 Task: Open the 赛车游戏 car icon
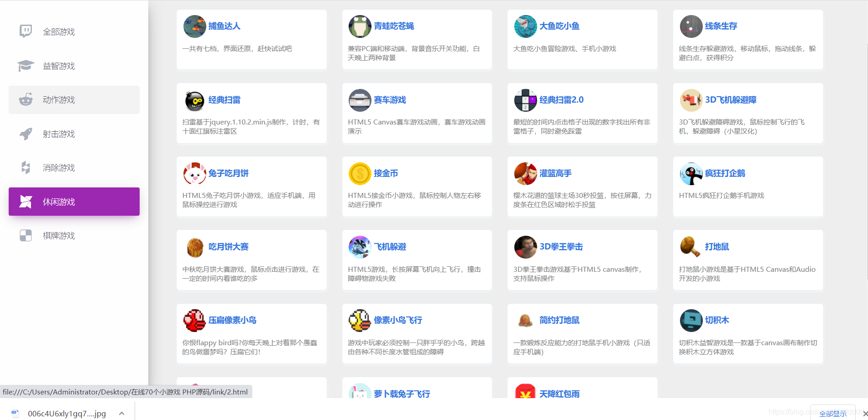[360, 100]
